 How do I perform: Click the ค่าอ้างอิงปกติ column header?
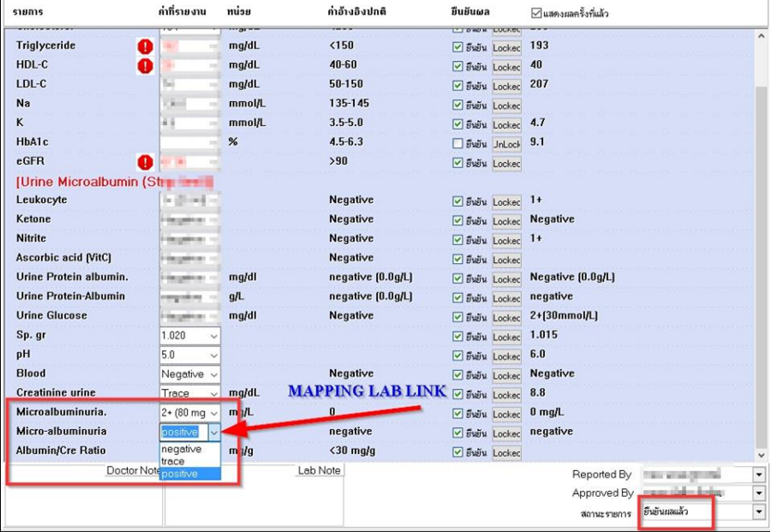pos(357,11)
